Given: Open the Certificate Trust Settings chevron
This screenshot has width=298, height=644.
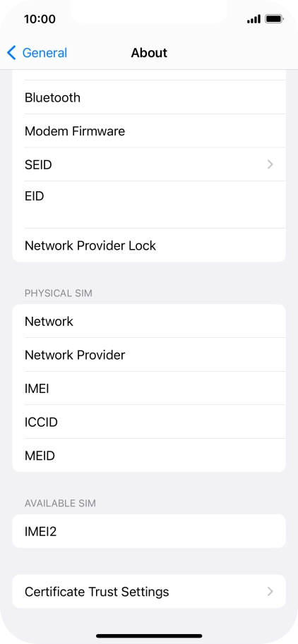Looking at the screenshot, I should point(270,591).
